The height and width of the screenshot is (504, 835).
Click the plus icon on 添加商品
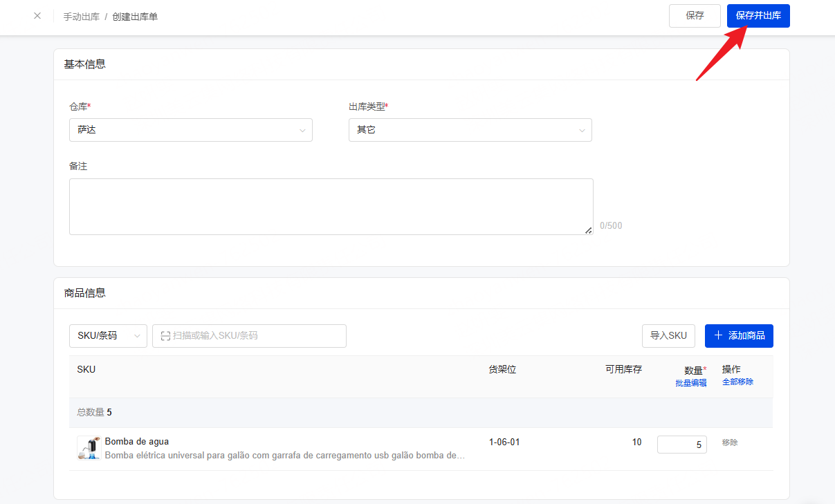(718, 335)
